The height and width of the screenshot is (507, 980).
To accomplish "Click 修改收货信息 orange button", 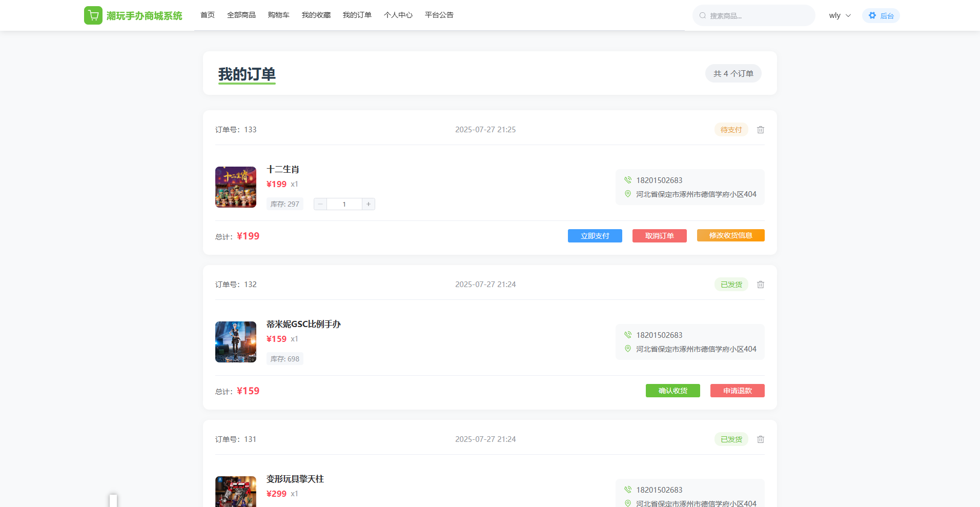I will [730, 235].
